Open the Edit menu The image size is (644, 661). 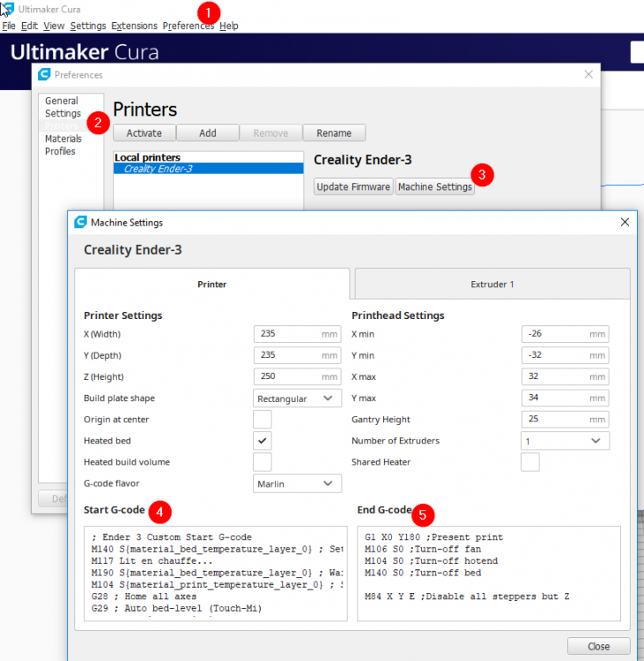coord(29,26)
